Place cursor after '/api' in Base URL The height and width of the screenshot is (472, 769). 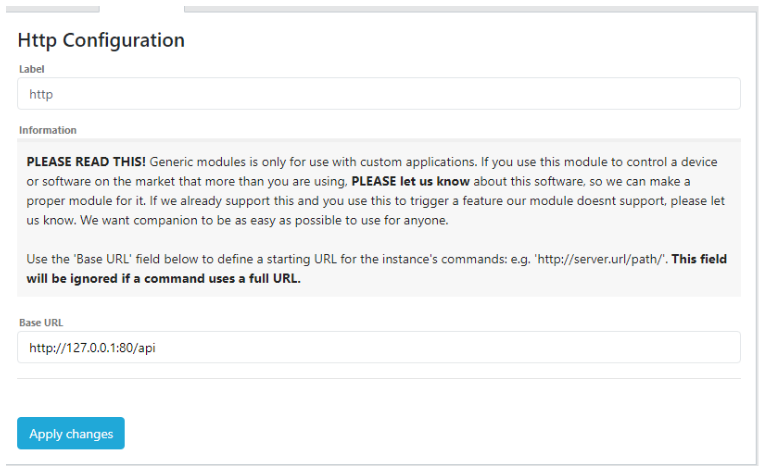click(x=156, y=348)
